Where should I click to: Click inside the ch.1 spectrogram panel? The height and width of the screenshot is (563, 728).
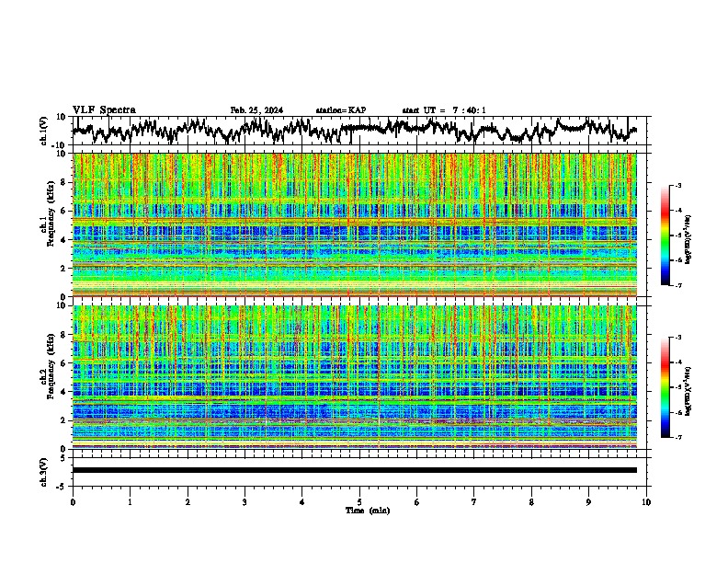(355, 224)
